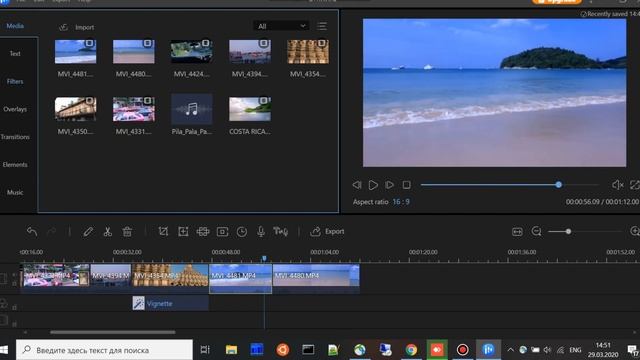Open the Elements tab
The width and height of the screenshot is (640, 360).
point(15,164)
